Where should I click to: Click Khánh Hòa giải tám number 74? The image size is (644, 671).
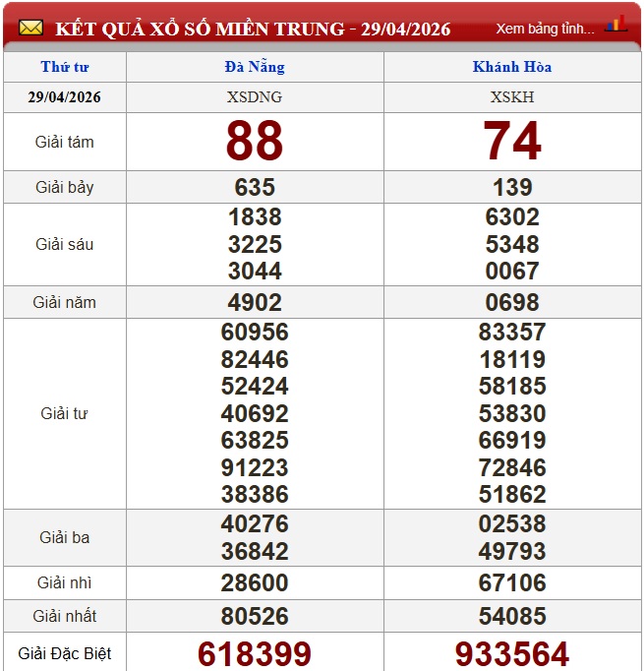512,142
